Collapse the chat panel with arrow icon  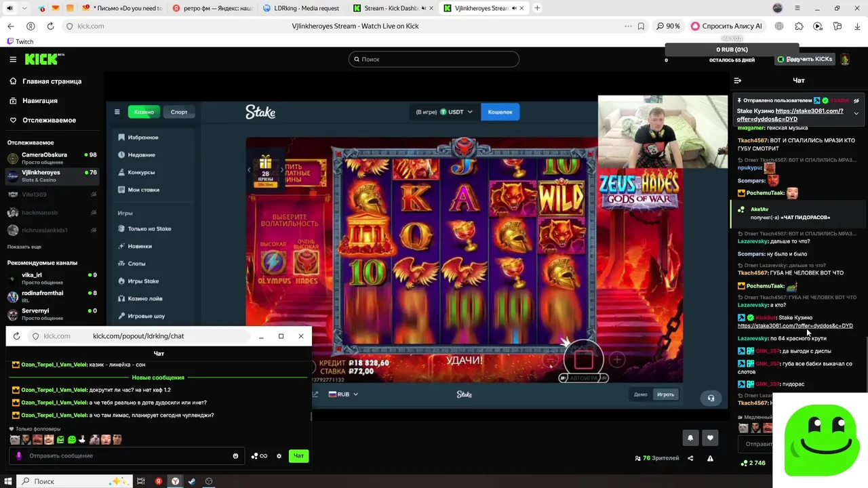pyautogui.click(x=738, y=80)
